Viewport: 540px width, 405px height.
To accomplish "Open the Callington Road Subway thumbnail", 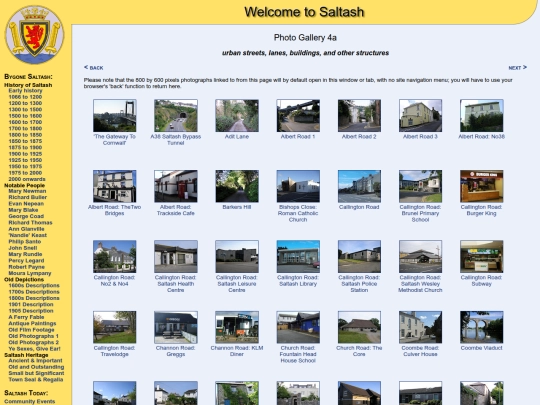I will 481,257.
